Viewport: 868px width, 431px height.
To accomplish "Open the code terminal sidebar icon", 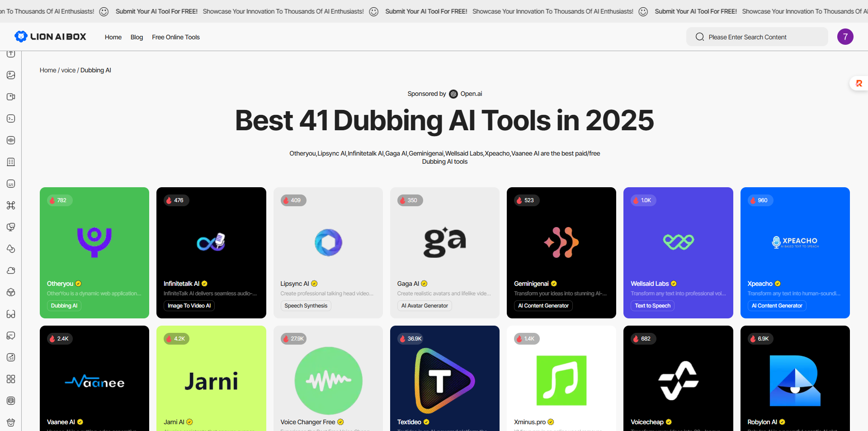I will point(11,118).
